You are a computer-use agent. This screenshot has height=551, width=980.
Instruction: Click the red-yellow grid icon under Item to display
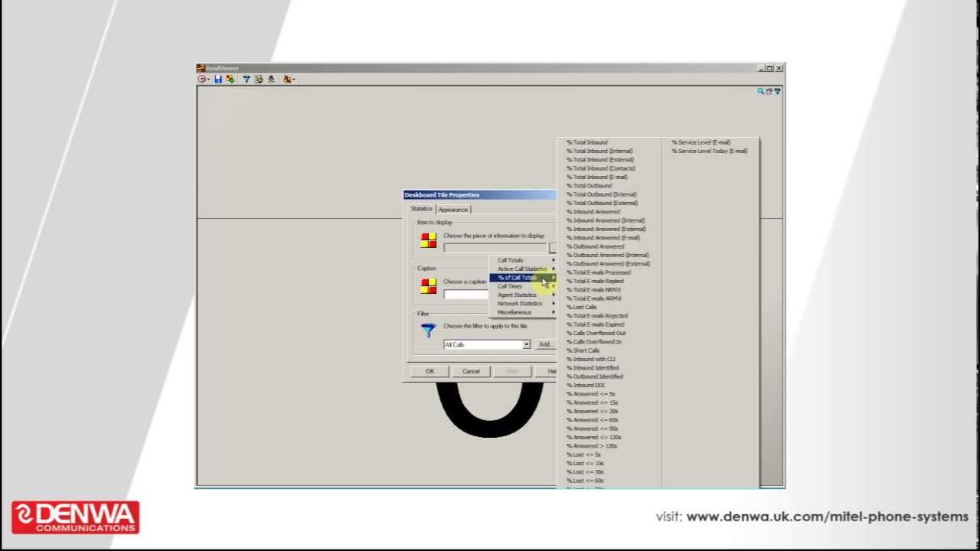[429, 240]
